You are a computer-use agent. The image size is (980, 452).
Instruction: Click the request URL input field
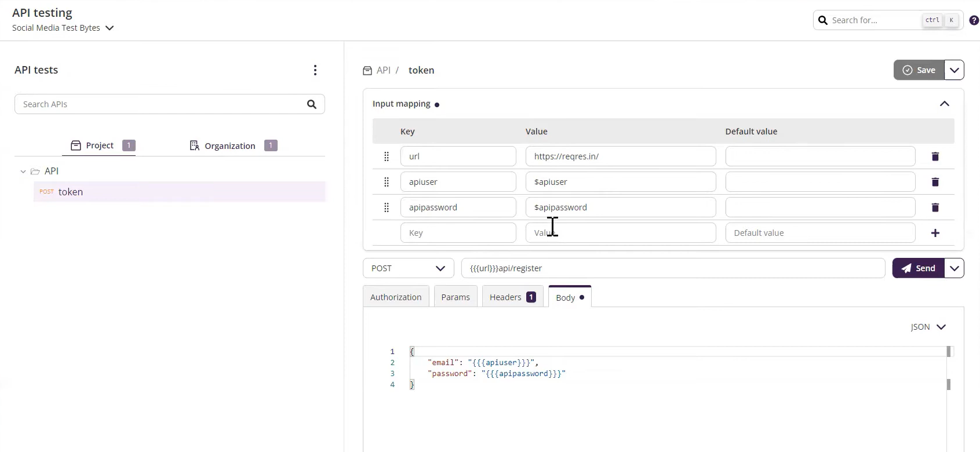tap(672, 268)
